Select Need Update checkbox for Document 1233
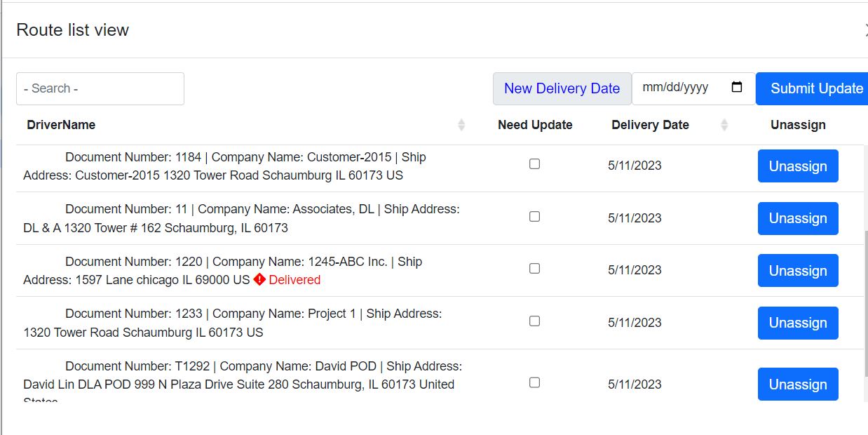 [x=534, y=321]
